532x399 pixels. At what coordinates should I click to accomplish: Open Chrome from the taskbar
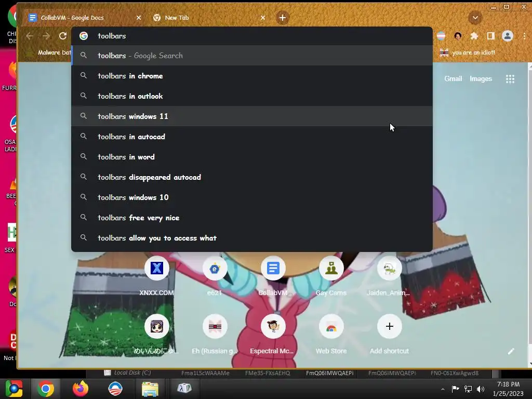click(x=46, y=389)
